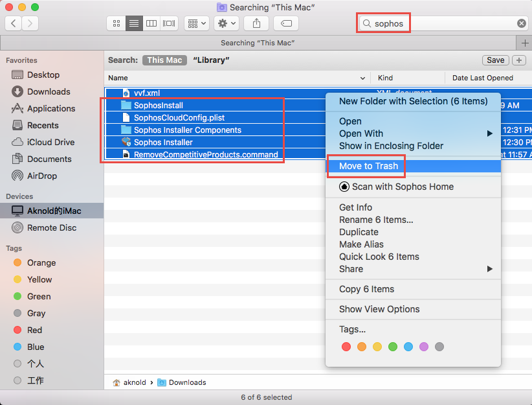532x405 pixels.
Task: Click the Tags toolbar icon
Action: pos(285,23)
